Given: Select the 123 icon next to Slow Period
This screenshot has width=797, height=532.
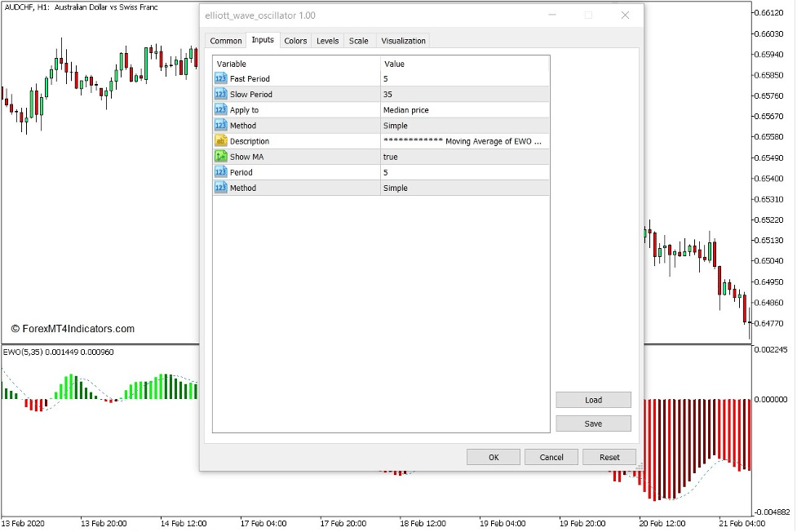Looking at the screenshot, I should point(220,94).
